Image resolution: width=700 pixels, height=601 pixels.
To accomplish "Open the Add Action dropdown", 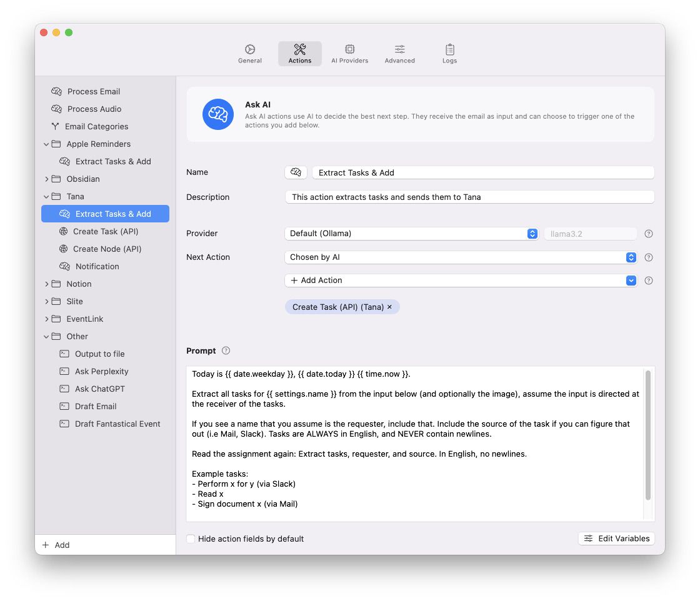I will click(x=631, y=281).
